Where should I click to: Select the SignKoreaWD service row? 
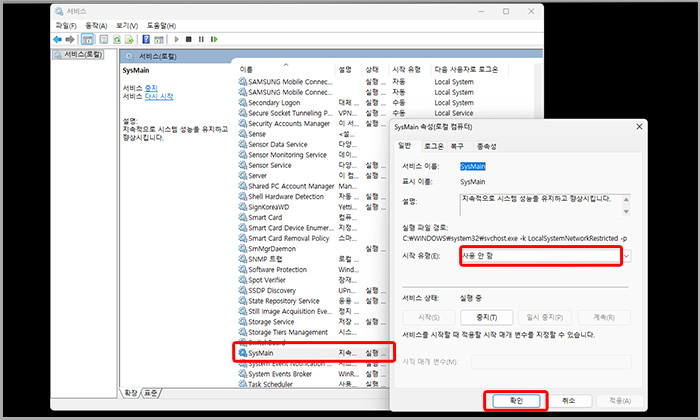pyautogui.click(x=314, y=207)
